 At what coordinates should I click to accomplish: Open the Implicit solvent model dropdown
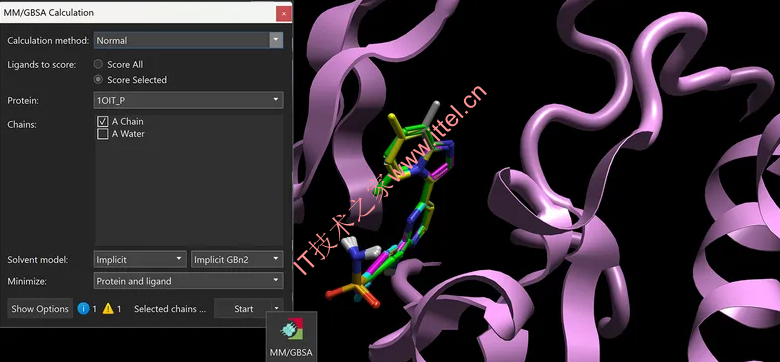[140, 260]
